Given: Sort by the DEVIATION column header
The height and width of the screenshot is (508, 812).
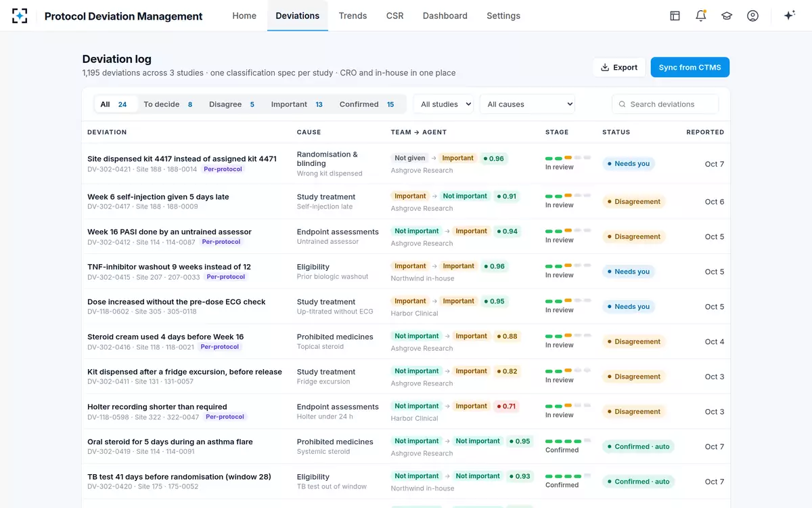Looking at the screenshot, I should (x=107, y=132).
